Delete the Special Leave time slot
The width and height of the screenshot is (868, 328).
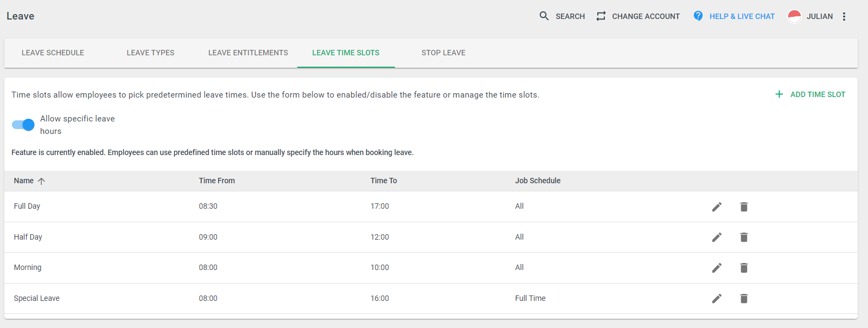744,298
